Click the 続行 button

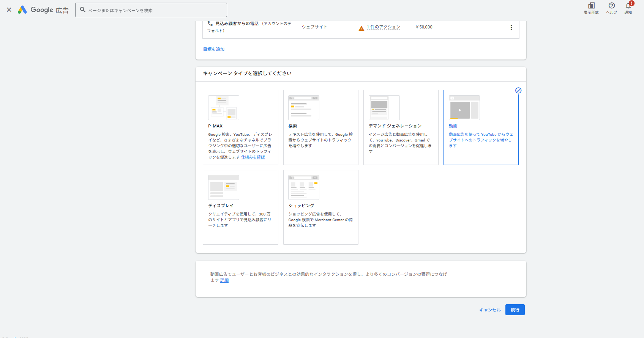pyautogui.click(x=515, y=310)
